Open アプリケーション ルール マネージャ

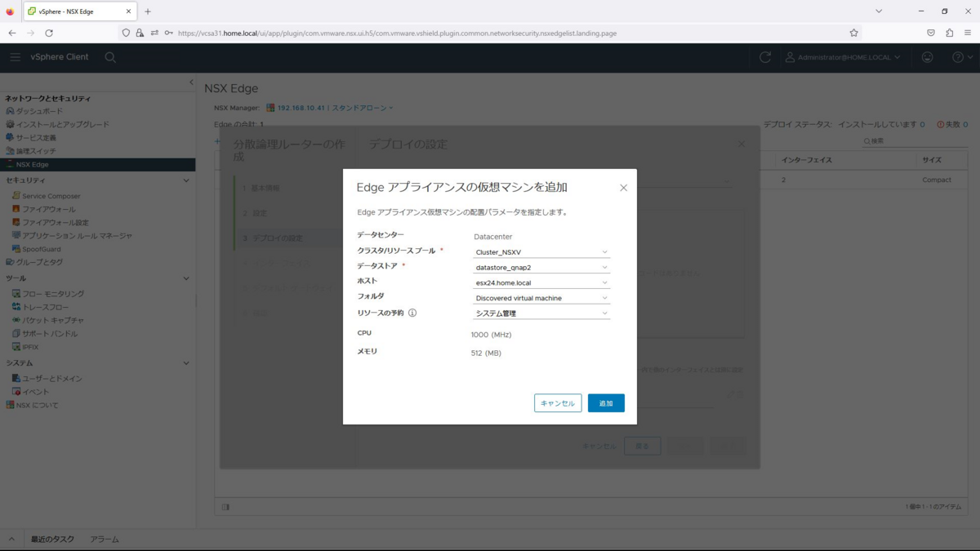coord(77,235)
